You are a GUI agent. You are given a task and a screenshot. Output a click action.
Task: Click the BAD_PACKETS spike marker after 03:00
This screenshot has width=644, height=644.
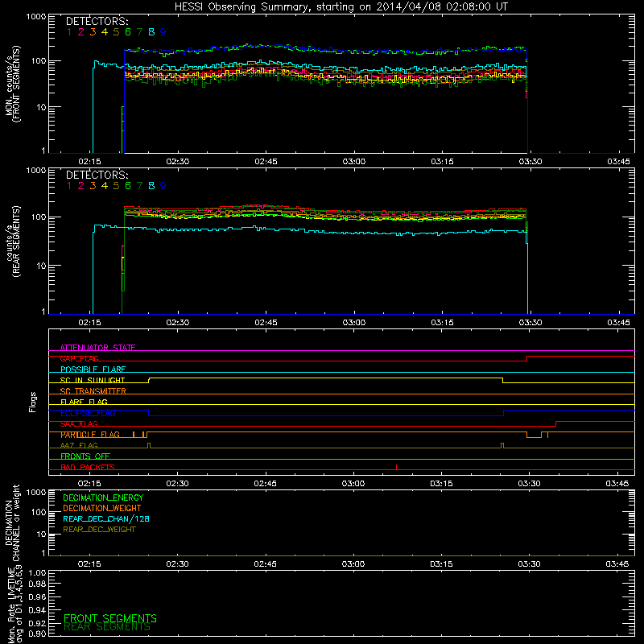[396, 467]
